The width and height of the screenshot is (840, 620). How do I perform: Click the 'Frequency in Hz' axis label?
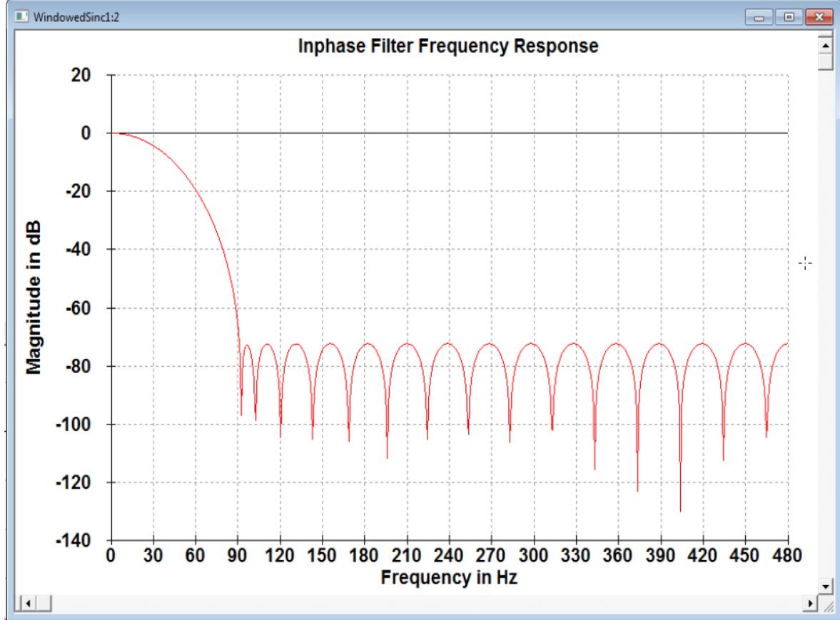pos(449,577)
